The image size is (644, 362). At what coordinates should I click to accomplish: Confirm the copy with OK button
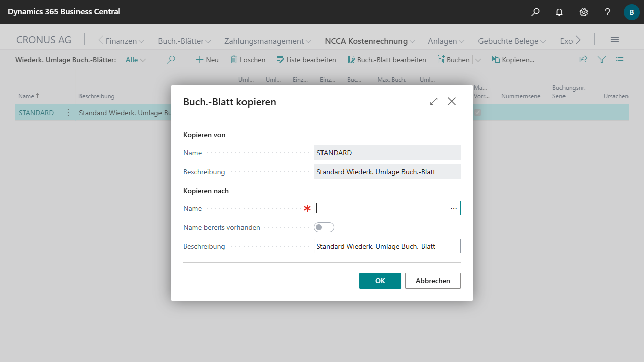tap(380, 281)
